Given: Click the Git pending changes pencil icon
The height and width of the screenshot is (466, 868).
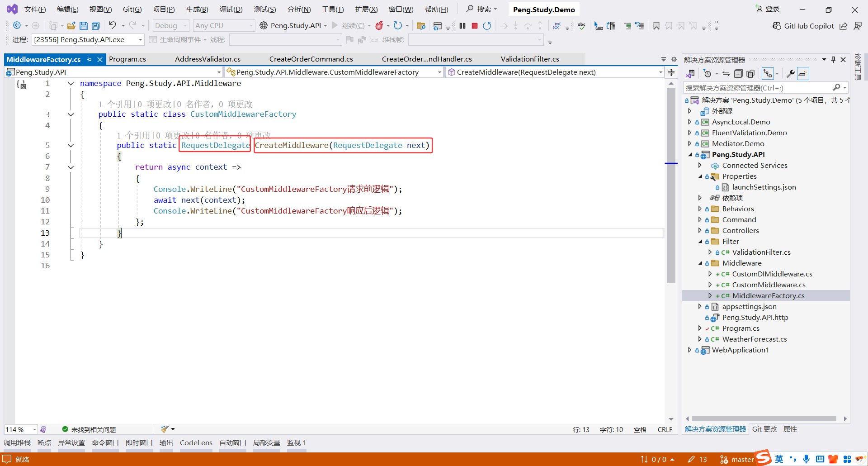Looking at the screenshot, I should pyautogui.click(x=697, y=459).
